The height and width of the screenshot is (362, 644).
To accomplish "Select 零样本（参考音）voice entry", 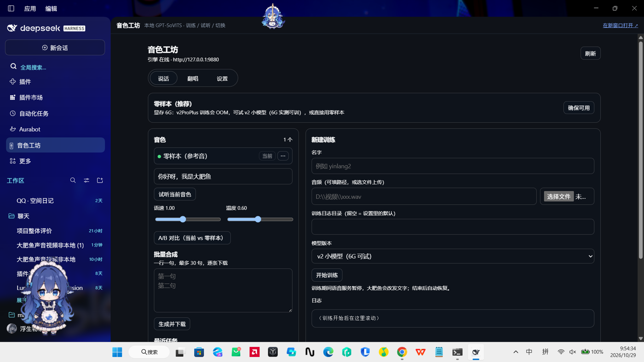I will tap(223, 156).
